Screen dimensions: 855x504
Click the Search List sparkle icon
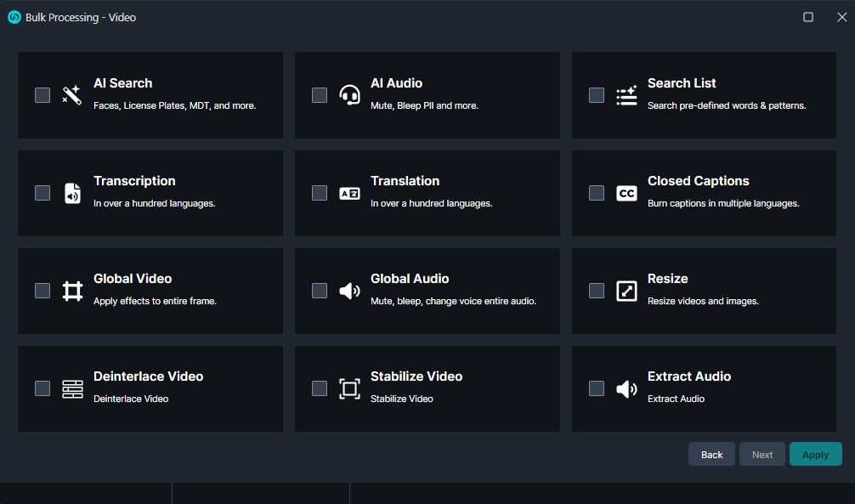(x=626, y=95)
